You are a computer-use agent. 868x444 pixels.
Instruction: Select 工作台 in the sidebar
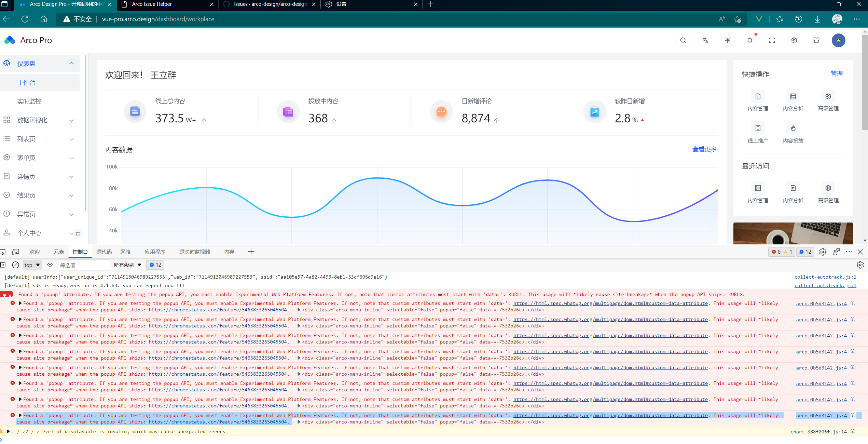click(40, 83)
